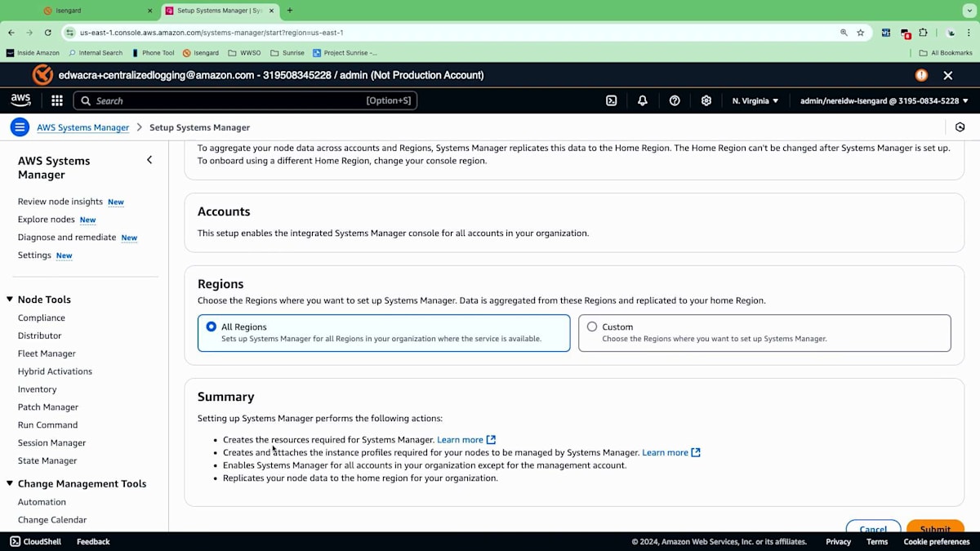Screen dimensions: 980x551
Task: Open State Manager
Action: click(x=47, y=461)
